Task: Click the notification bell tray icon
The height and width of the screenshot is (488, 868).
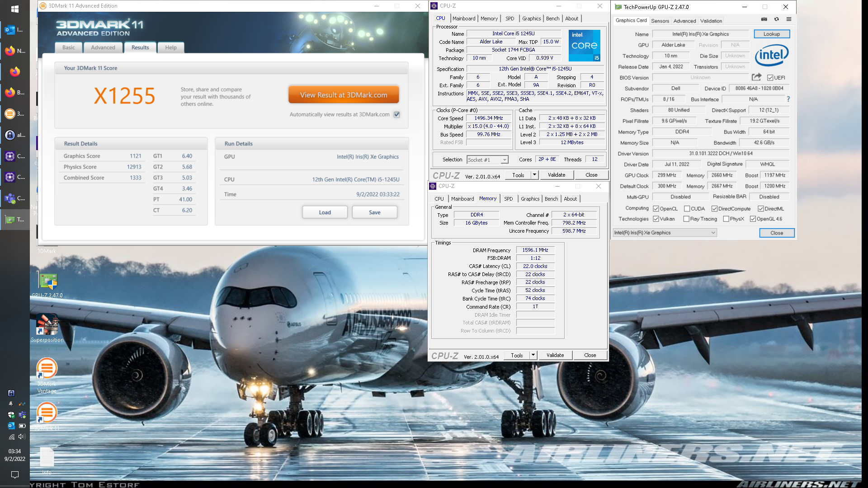Action: pos(11,404)
